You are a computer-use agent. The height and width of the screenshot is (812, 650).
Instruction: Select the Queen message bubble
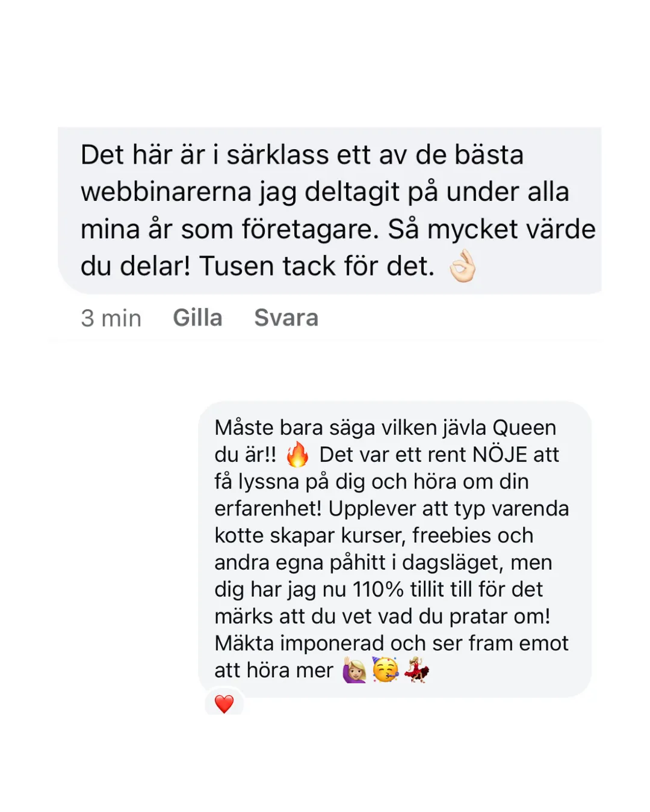tap(395, 550)
